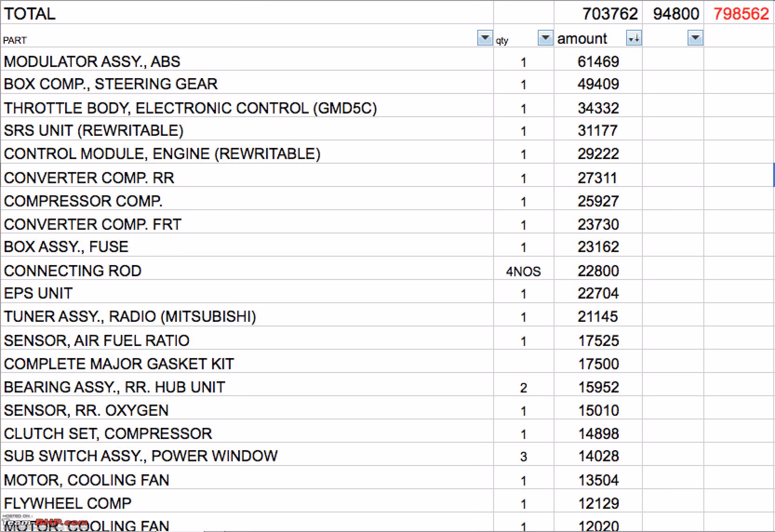
Task: Click the 4NOS quantity cell
Action: [523, 271]
